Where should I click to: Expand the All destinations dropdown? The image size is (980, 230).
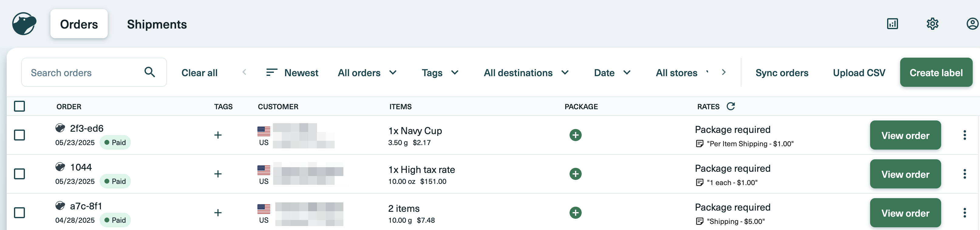[526, 73]
